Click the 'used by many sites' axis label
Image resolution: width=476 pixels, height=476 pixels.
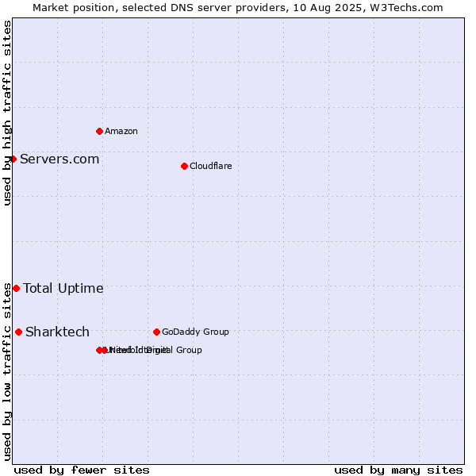(398, 470)
